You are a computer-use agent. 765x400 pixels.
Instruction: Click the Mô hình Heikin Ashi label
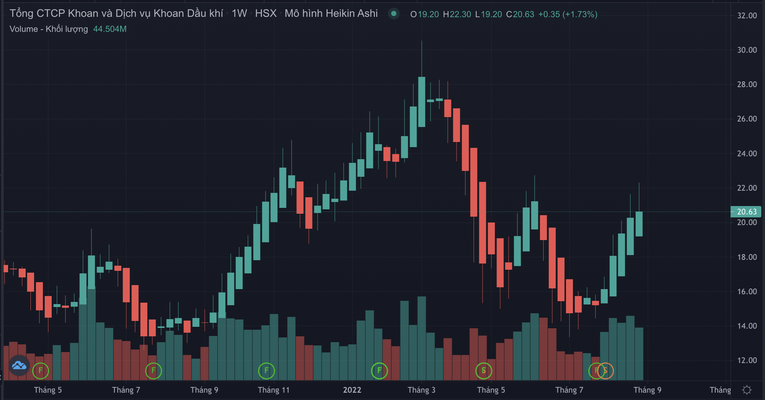click(331, 15)
